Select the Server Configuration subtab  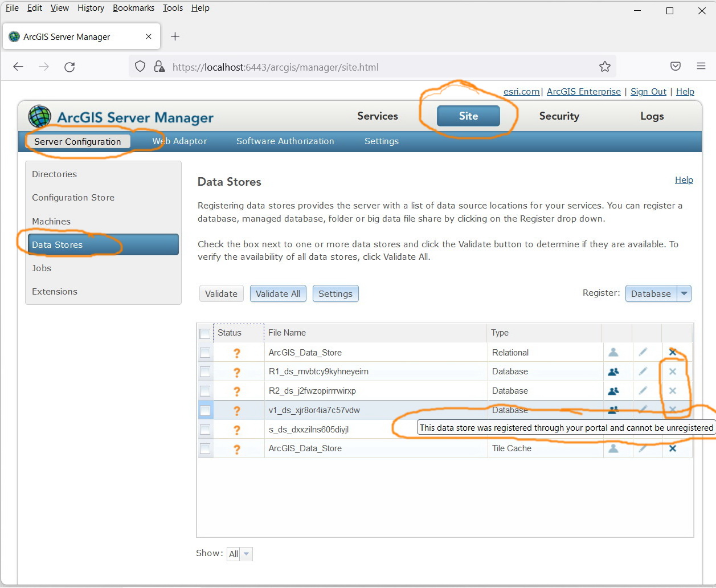point(77,141)
